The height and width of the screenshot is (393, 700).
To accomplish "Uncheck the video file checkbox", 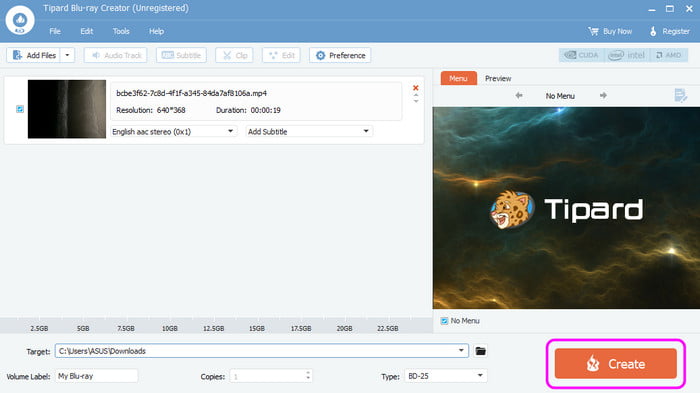I will (x=20, y=109).
